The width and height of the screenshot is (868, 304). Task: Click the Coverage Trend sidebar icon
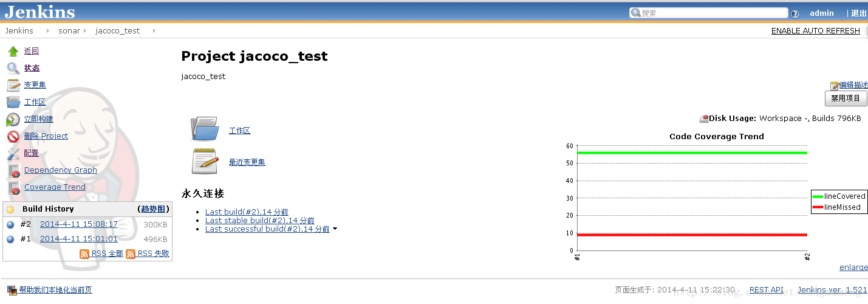pos(13,187)
